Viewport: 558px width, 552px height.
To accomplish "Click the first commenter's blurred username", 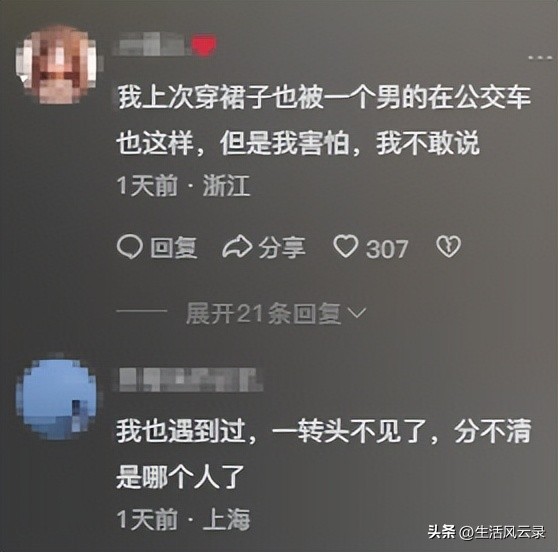I will pyautogui.click(x=151, y=45).
